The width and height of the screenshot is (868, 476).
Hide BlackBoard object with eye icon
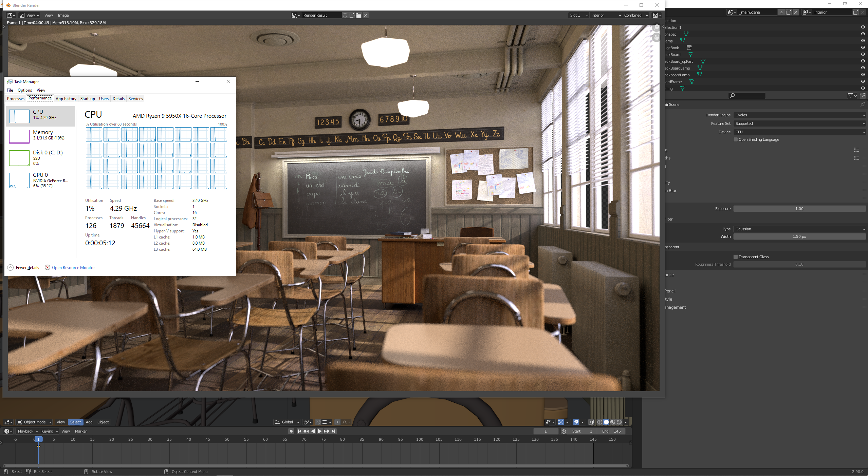(x=863, y=54)
